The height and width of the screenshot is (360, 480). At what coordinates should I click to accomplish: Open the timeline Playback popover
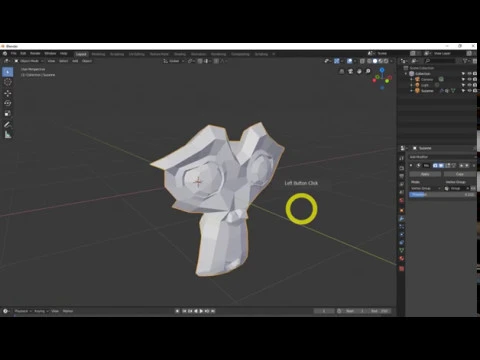[x=23, y=311]
